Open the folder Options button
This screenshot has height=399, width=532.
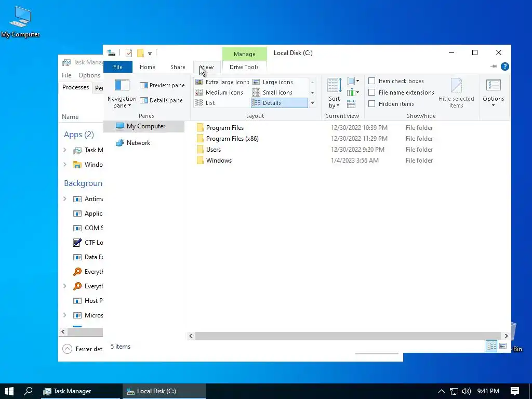click(x=494, y=94)
